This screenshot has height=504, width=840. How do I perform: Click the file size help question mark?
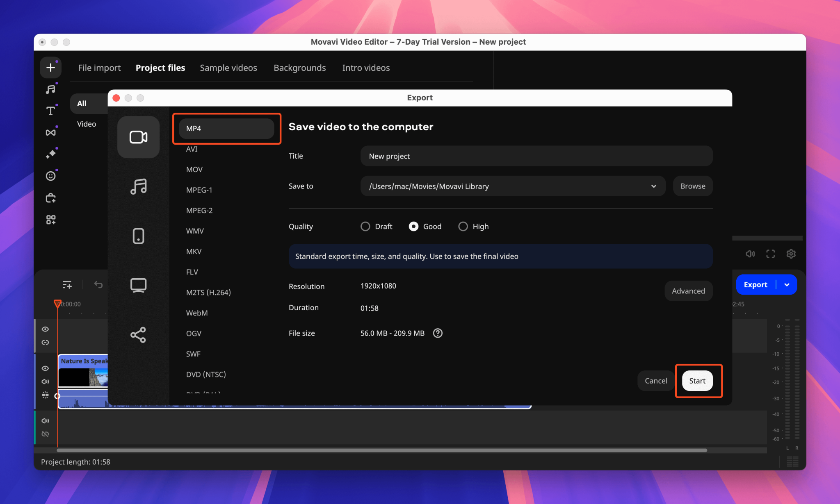tap(437, 333)
